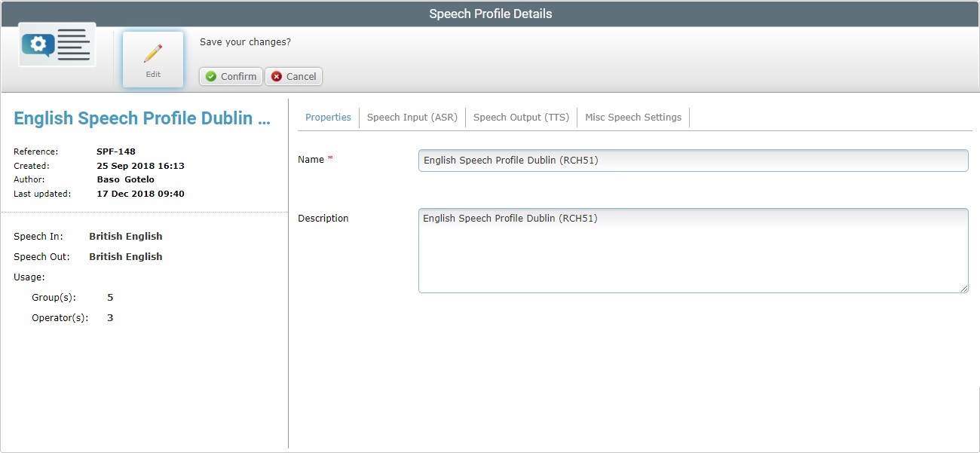
Task: Click the green checkmark icon on Confirm
Action: [x=212, y=76]
